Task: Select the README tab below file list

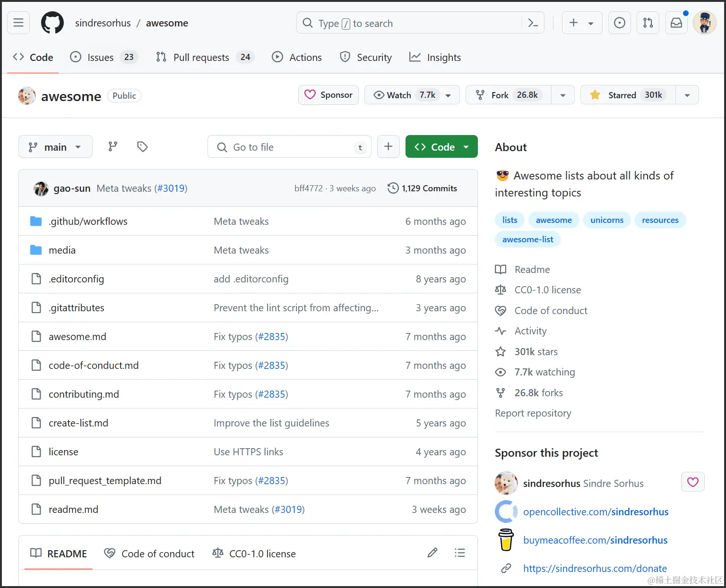Action: pyautogui.click(x=59, y=554)
